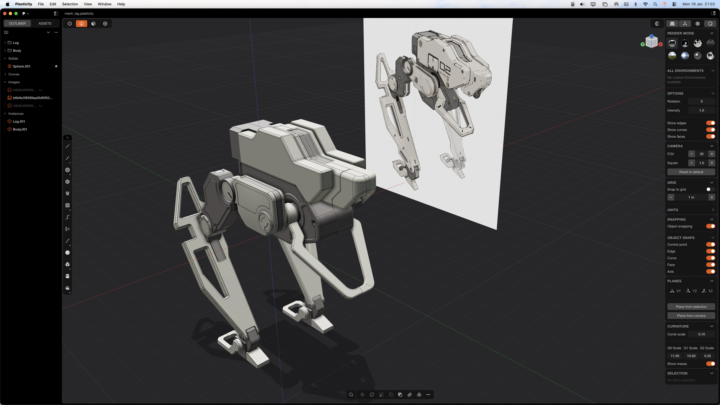Click the orientation cube navigation gizmo
The height and width of the screenshot is (405, 720).
[652, 41]
